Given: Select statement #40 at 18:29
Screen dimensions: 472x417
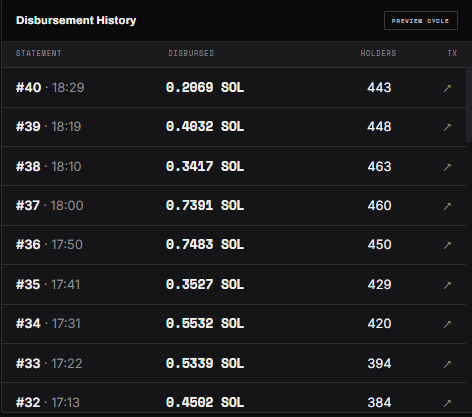Looking at the screenshot, I should tap(50, 88).
